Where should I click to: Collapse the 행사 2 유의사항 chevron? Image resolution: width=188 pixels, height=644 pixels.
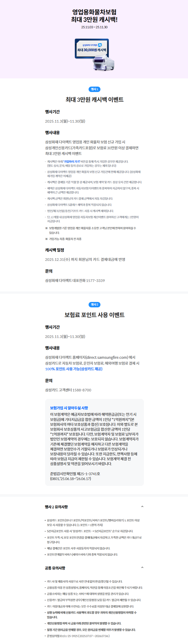142,507
